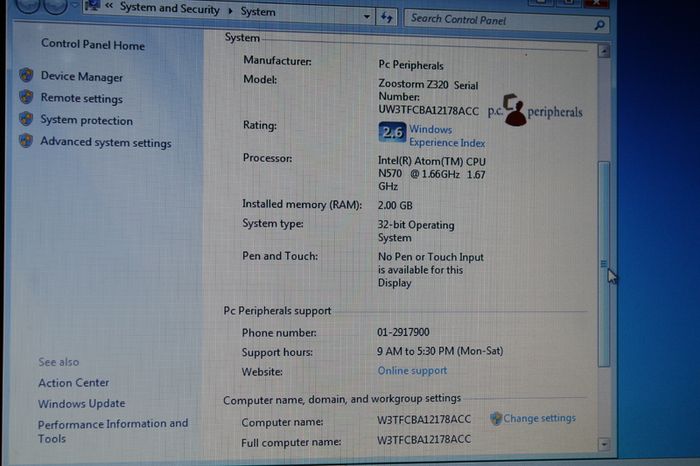Click shield icon beside System protection

tap(26, 119)
